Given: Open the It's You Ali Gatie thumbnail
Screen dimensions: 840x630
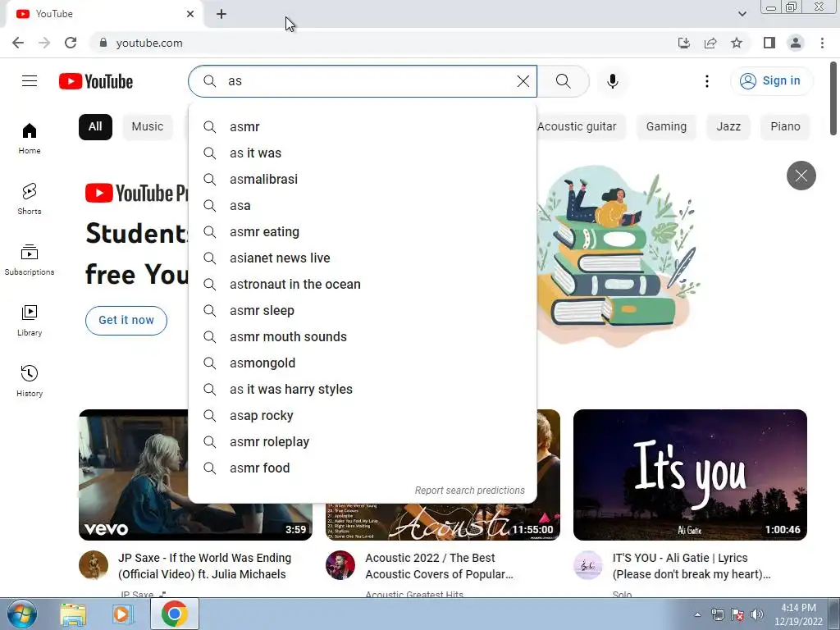Looking at the screenshot, I should (690, 475).
